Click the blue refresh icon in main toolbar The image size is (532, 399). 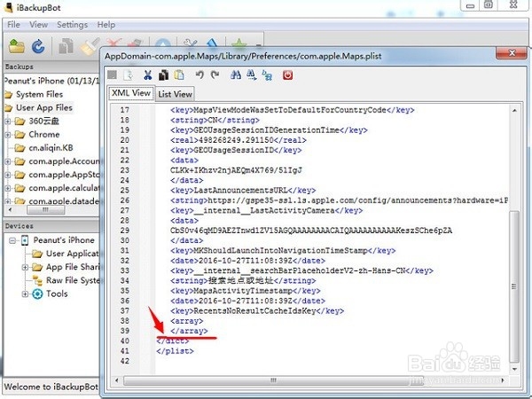coord(38,46)
